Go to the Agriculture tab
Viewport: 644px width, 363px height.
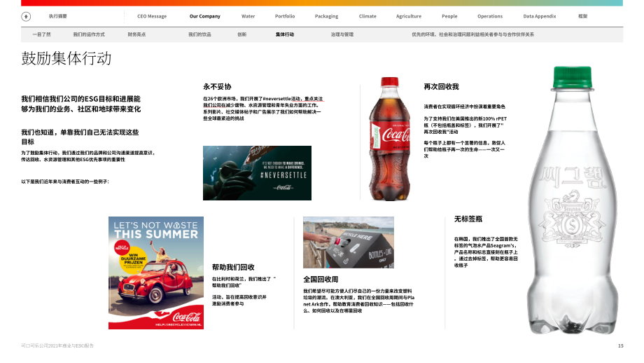coord(409,16)
